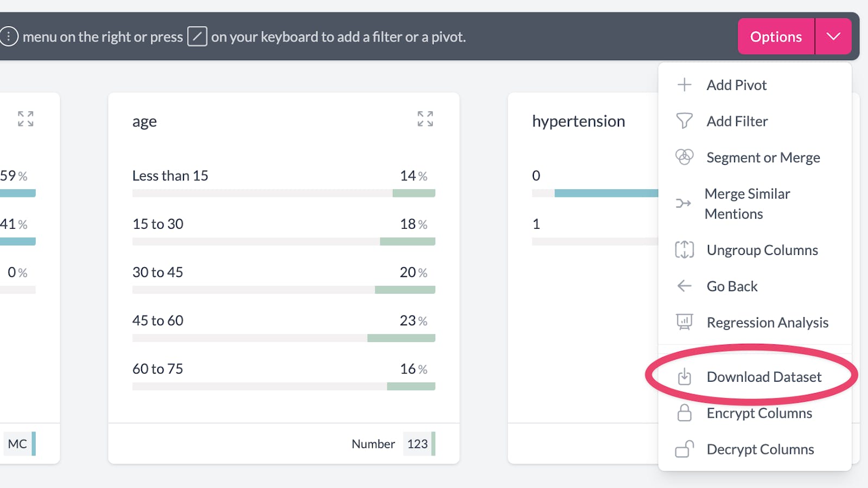Click the plus icon beside Add Pivot

coord(684,85)
